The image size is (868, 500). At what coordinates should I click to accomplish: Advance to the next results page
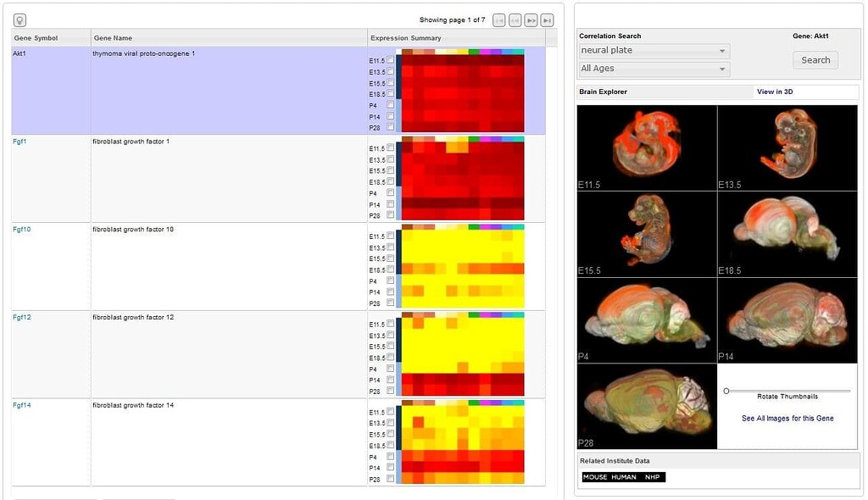point(531,20)
